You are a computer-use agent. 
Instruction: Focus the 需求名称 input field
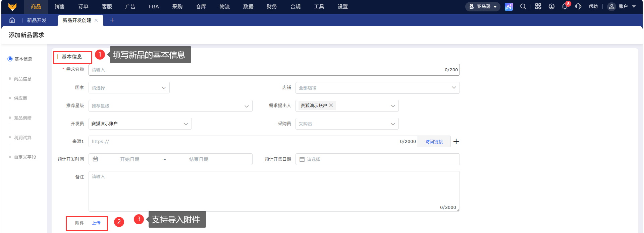[274, 70]
